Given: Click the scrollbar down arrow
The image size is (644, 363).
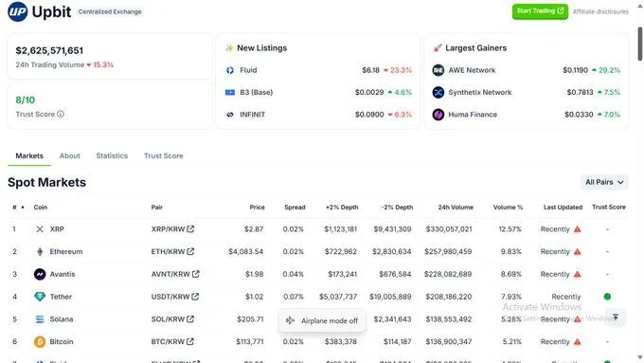Looking at the screenshot, I should click(x=640, y=357).
